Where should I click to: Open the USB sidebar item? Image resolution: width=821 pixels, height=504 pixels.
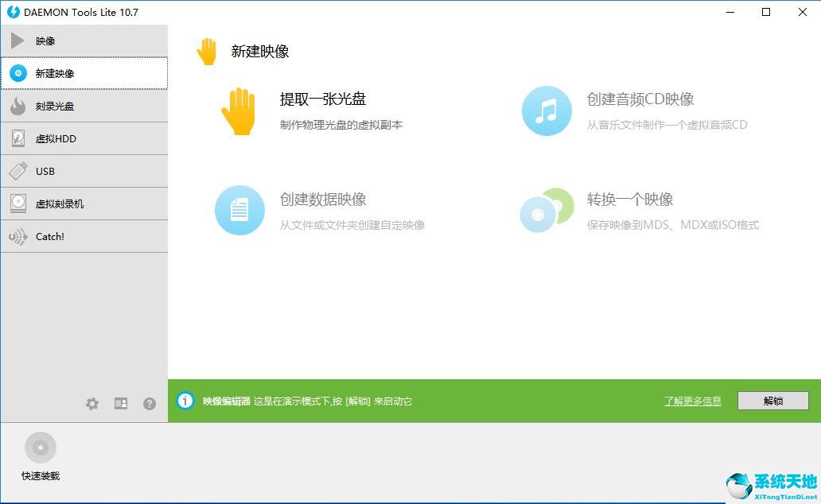(x=84, y=171)
